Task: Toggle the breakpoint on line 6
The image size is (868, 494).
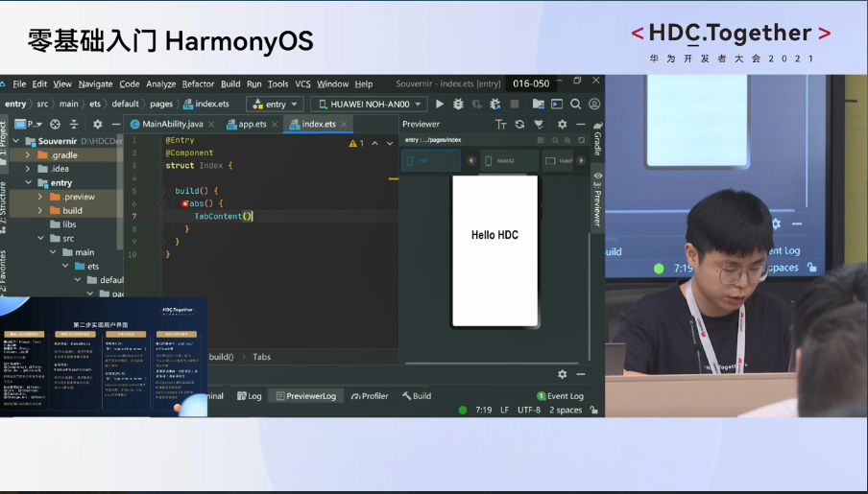Action: [185, 203]
